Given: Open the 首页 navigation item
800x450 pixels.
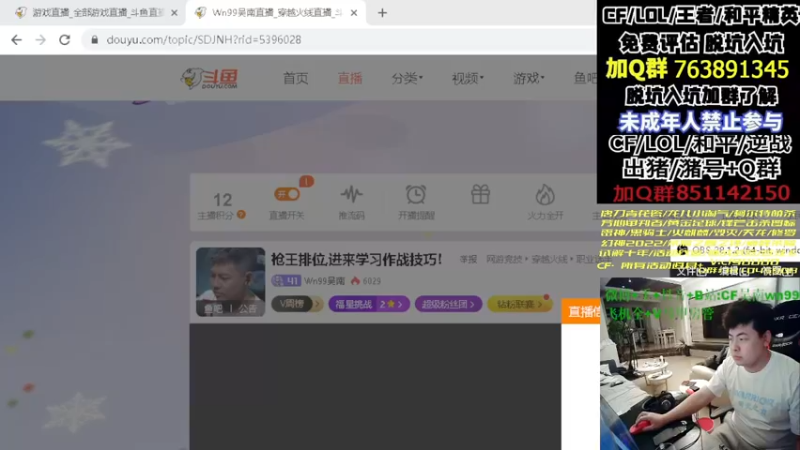Looking at the screenshot, I should tap(295, 79).
